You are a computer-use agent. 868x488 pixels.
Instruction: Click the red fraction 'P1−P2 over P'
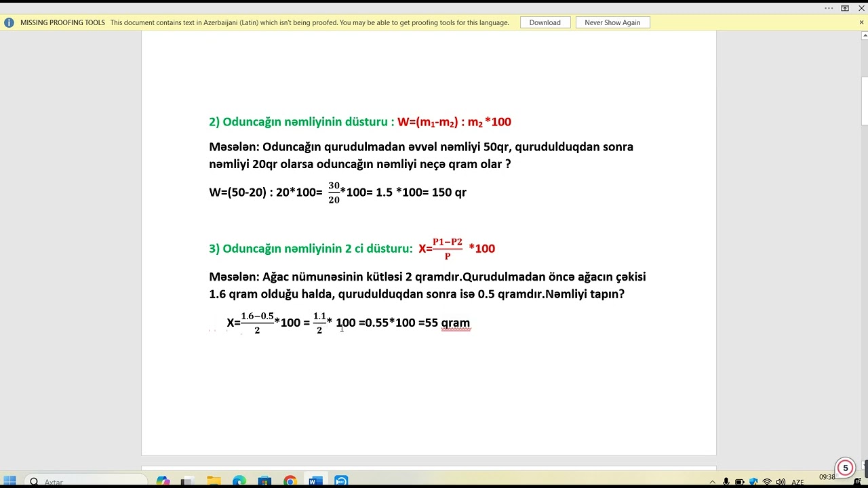point(448,249)
